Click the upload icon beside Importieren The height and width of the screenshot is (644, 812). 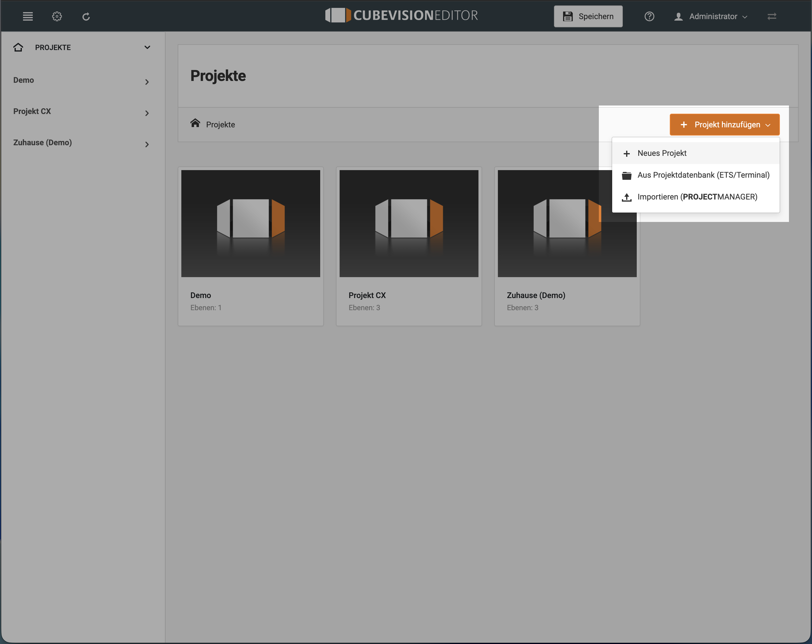click(627, 197)
